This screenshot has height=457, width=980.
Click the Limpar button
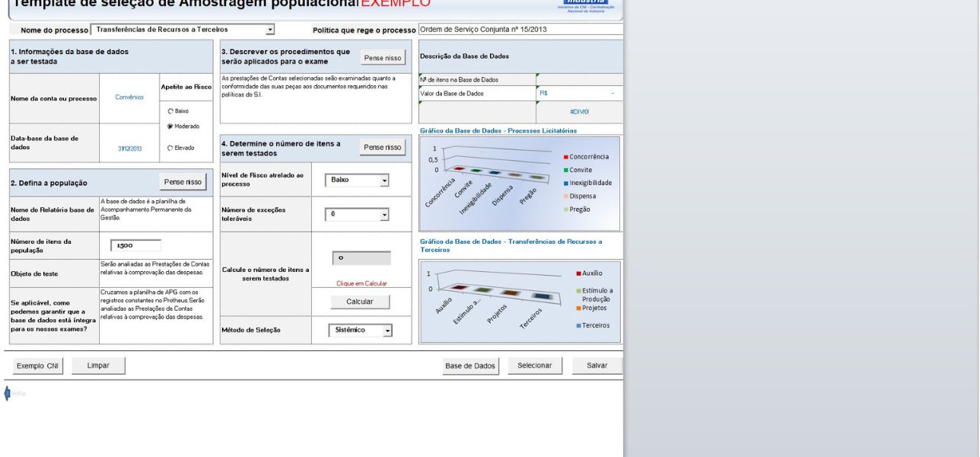[99, 366]
